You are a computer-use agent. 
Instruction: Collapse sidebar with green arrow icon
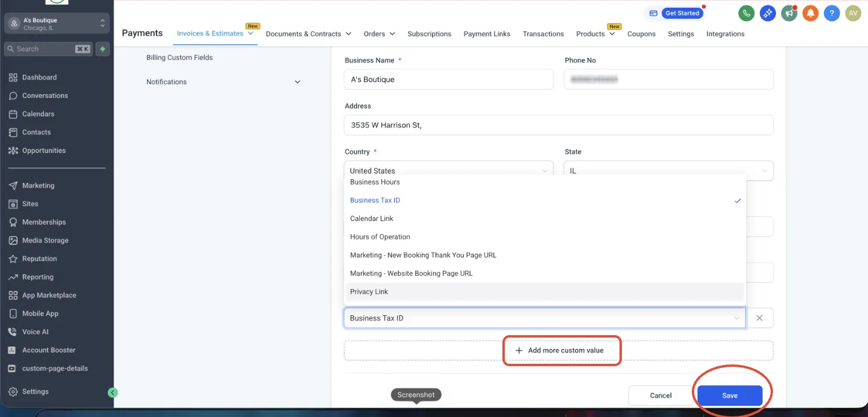[x=113, y=393]
